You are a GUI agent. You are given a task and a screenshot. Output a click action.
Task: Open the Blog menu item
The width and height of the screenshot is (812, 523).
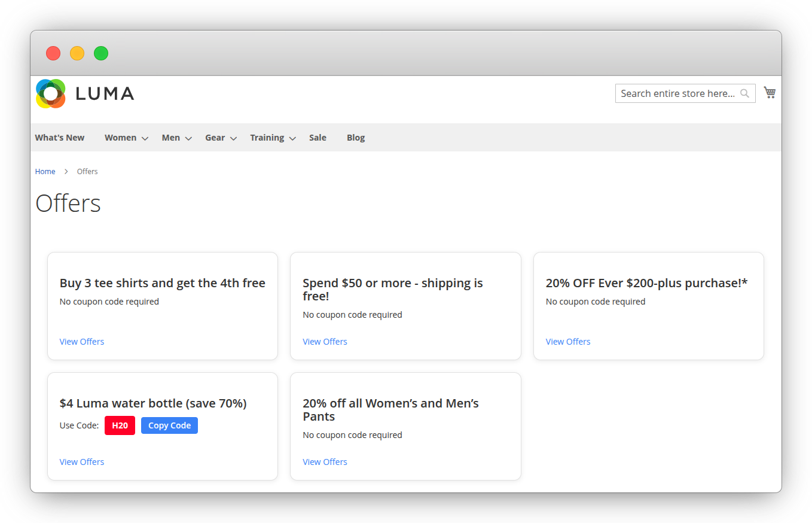tap(356, 138)
